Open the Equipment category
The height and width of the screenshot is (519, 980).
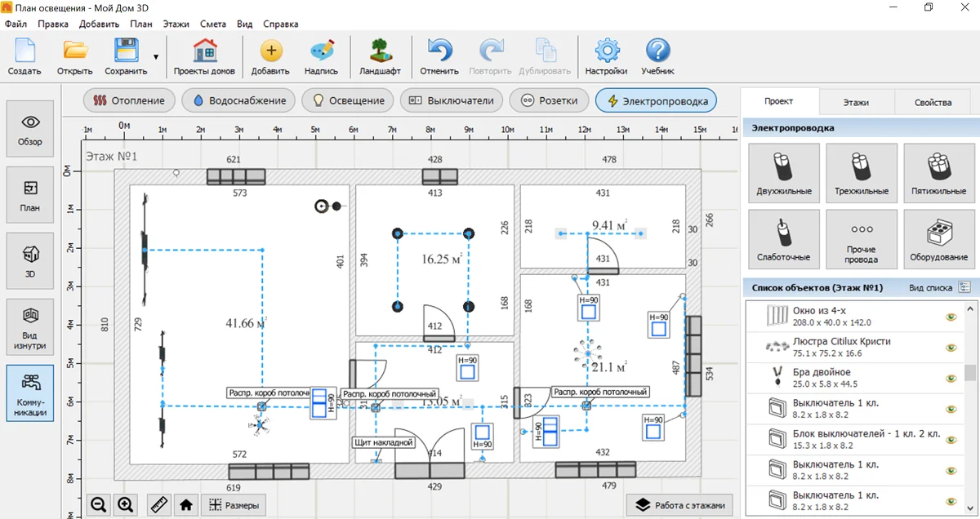938,238
